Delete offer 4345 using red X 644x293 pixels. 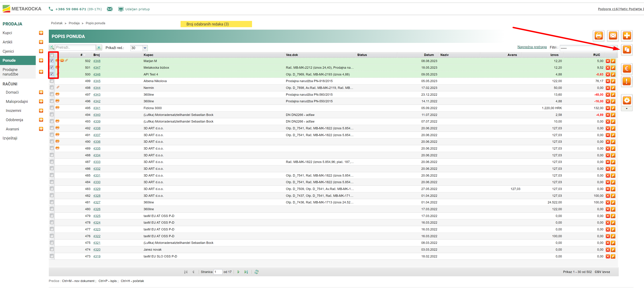(x=608, y=81)
